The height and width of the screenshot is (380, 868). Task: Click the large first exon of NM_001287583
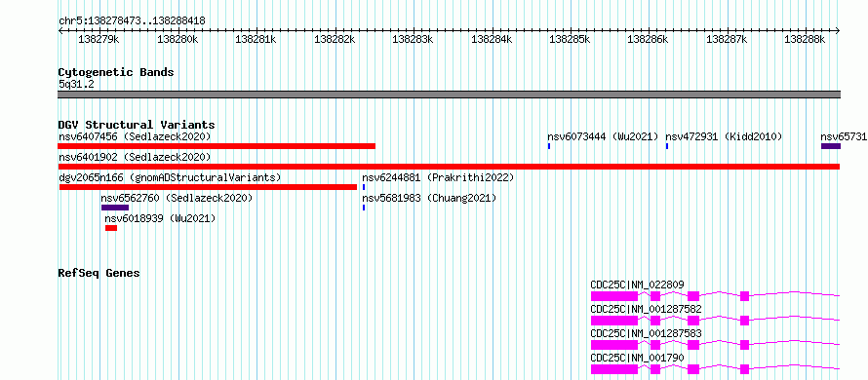(613, 345)
